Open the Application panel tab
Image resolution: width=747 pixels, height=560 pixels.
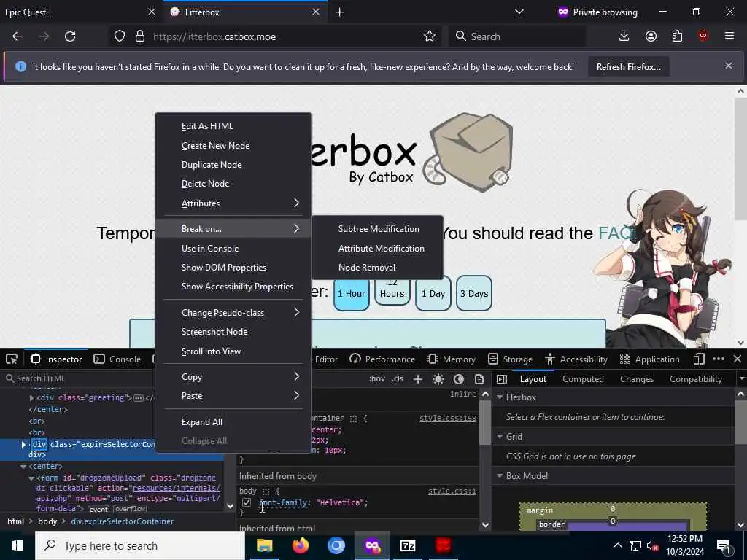(650, 359)
